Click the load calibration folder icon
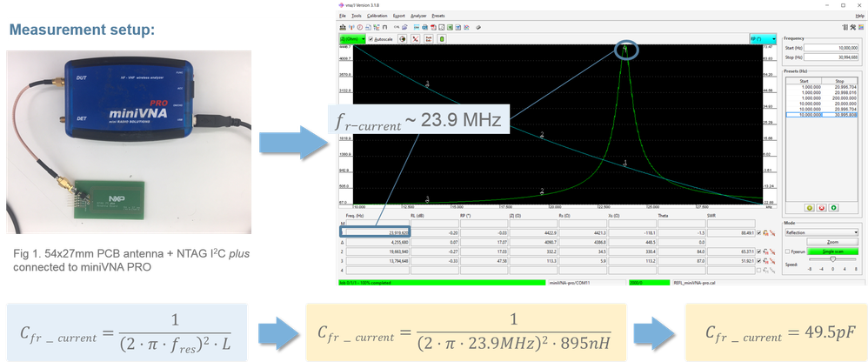868x362 pixels. coord(404,27)
